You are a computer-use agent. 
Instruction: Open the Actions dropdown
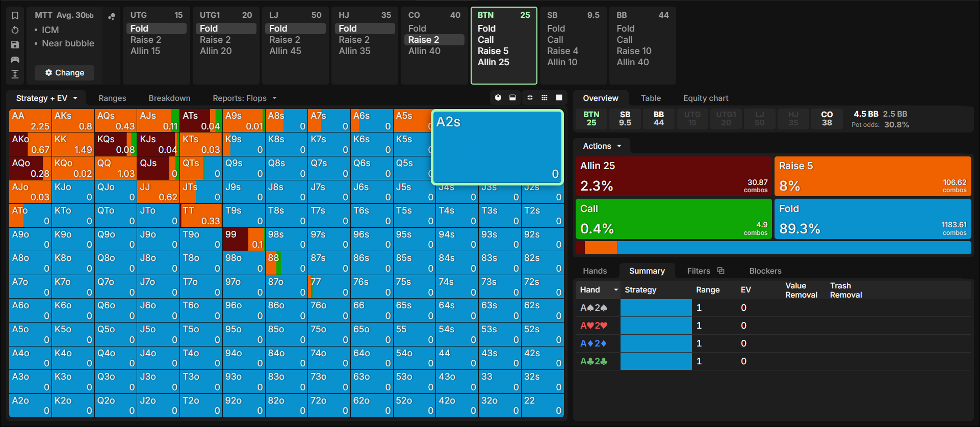coord(602,146)
